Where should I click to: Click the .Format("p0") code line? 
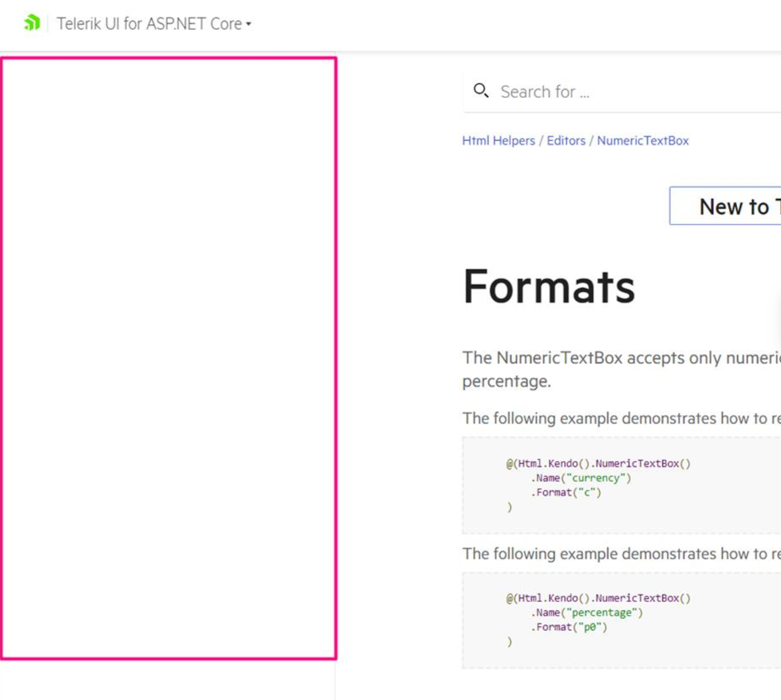pos(569,627)
